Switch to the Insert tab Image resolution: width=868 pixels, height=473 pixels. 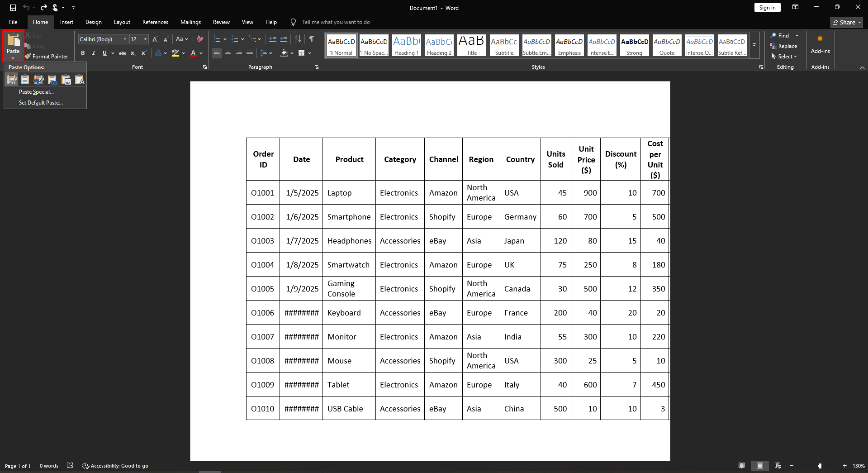pos(66,22)
